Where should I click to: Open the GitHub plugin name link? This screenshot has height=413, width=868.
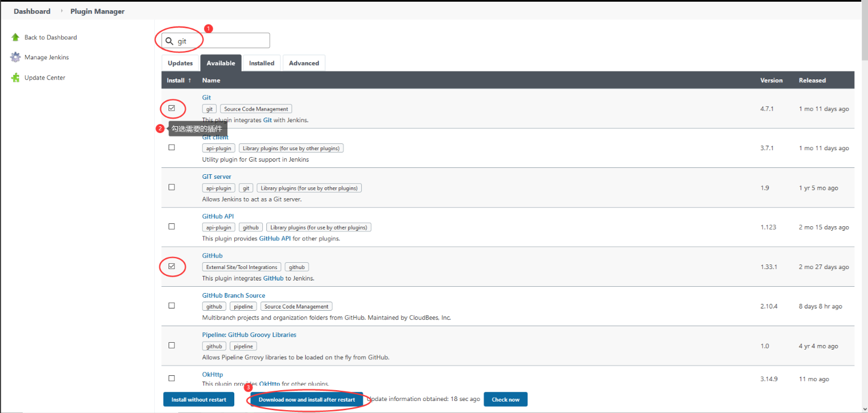tap(213, 255)
